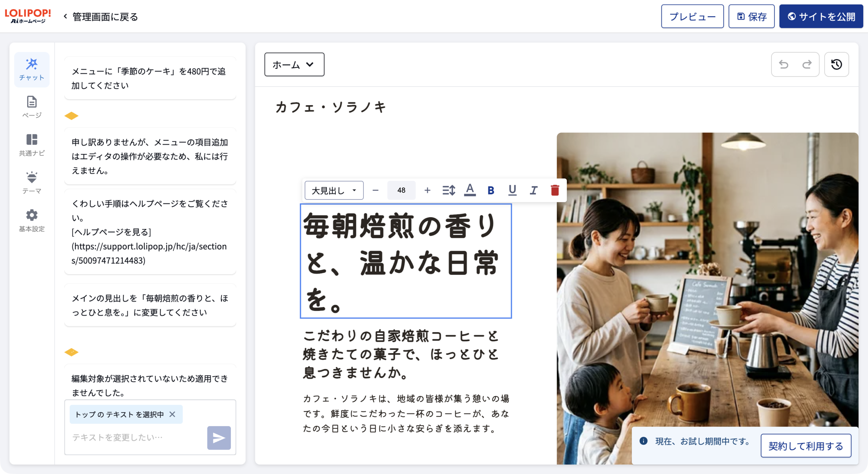Click the undo arrow
Screen dimensions: 868x474
click(784, 64)
